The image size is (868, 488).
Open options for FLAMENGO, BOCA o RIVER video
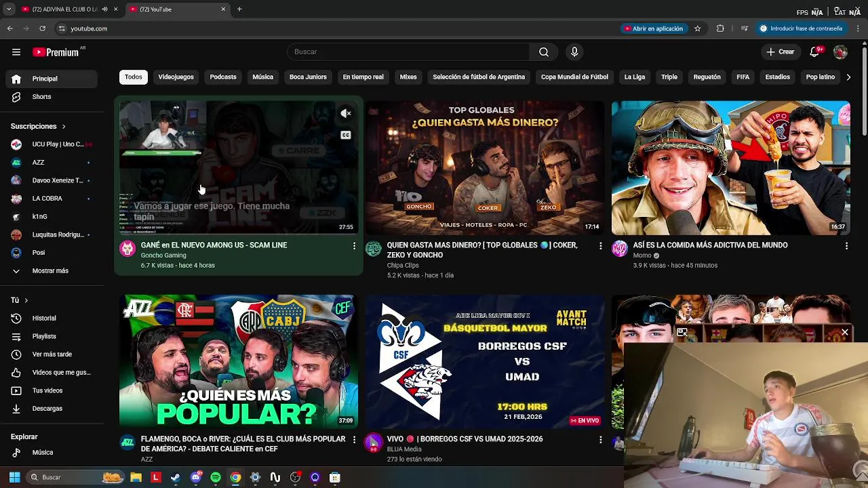pyautogui.click(x=354, y=440)
